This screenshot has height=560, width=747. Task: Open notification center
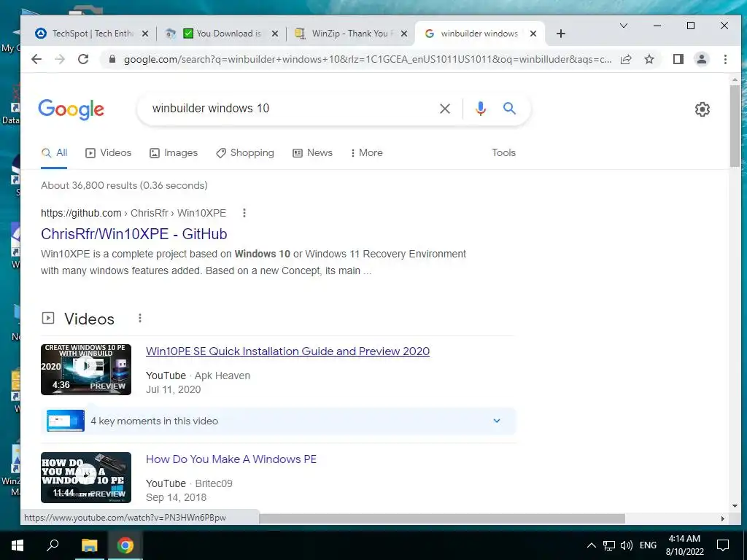[x=723, y=545]
